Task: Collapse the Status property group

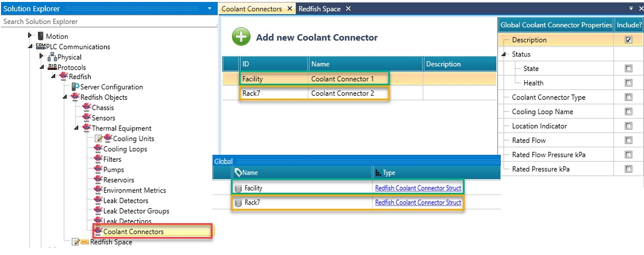Action: point(504,54)
